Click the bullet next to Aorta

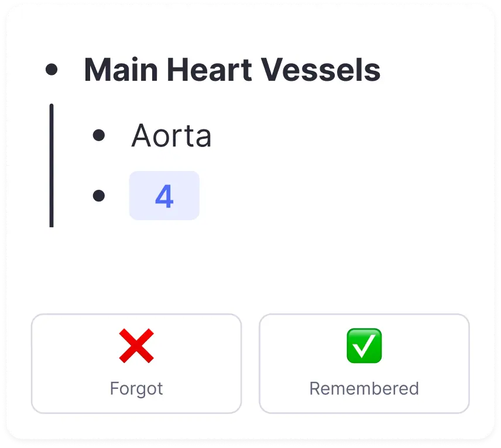click(100, 136)
